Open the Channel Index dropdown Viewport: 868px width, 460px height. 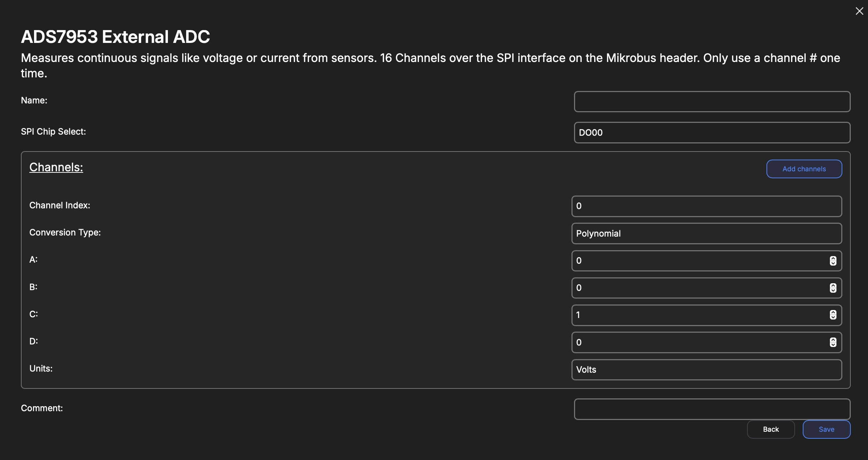click(x=706, y=206)
